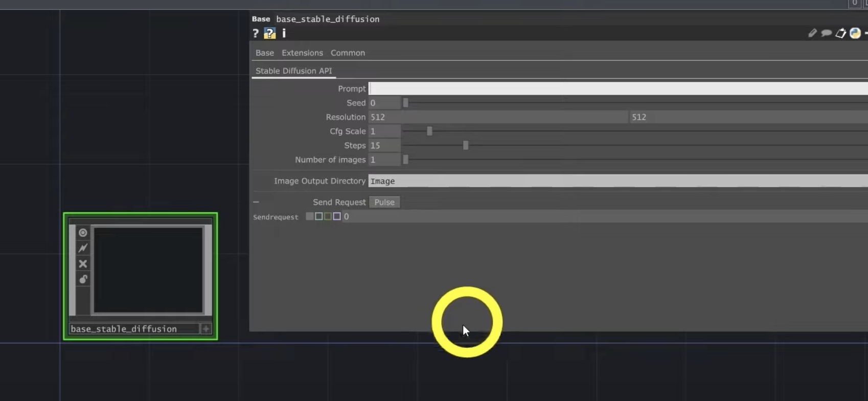The width and height of the screenshot is (868, 401).
Task: Open the Base parameter page
Action: coord(265,53)
